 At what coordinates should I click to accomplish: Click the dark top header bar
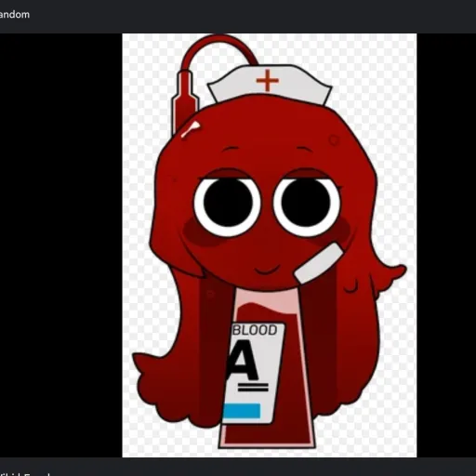(238, 16)
